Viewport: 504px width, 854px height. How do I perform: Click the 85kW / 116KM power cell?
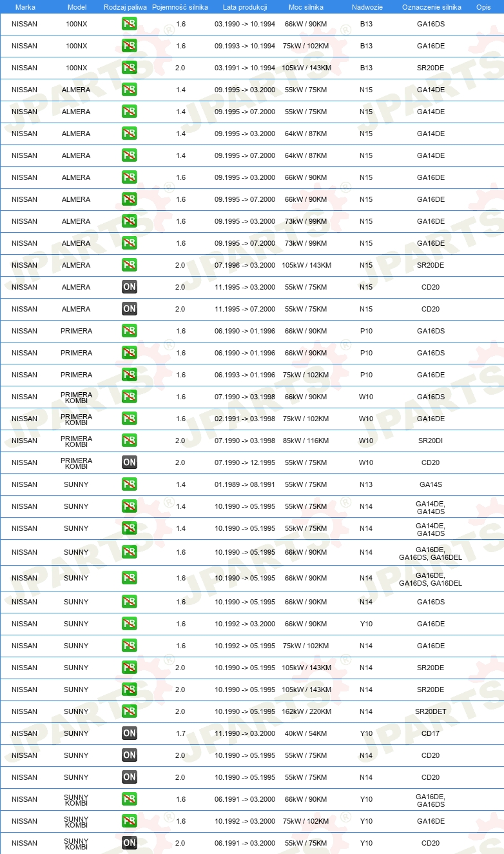point(306,441)
